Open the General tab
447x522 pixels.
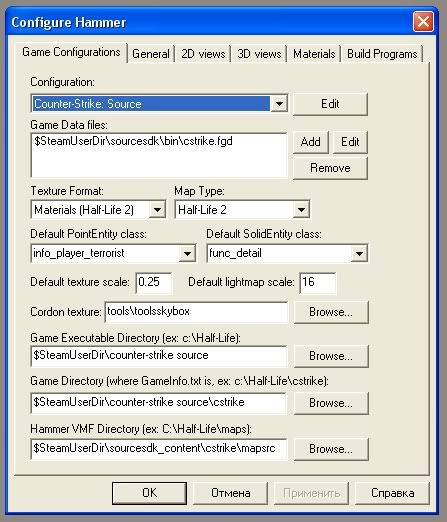point(151,54)
